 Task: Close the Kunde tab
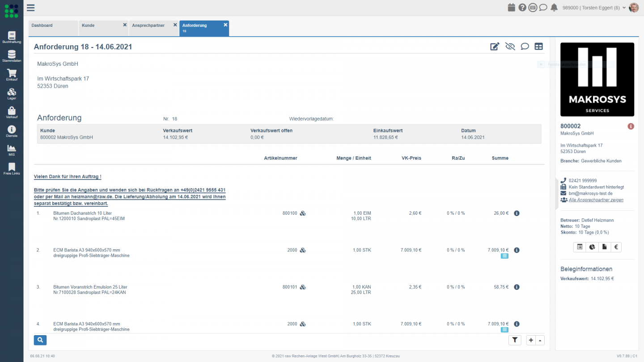[x=125, y=25]
